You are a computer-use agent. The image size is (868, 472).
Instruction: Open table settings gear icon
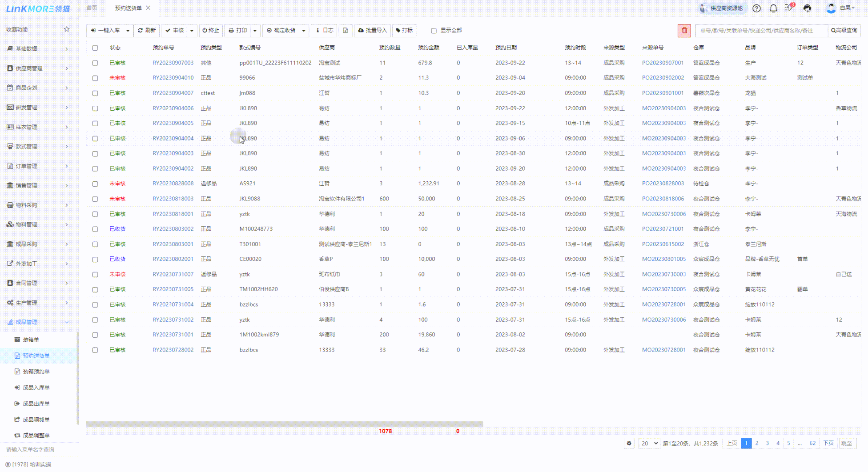point(629,443)
